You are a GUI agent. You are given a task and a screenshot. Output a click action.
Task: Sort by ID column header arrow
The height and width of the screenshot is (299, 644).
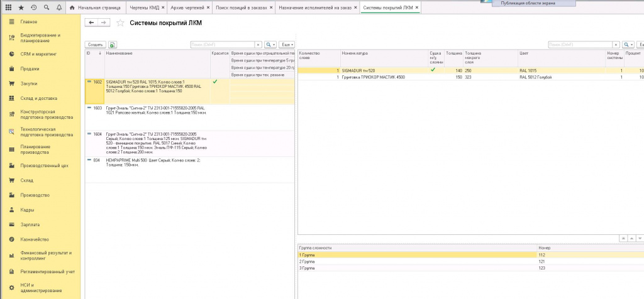(x=100, y=53)
